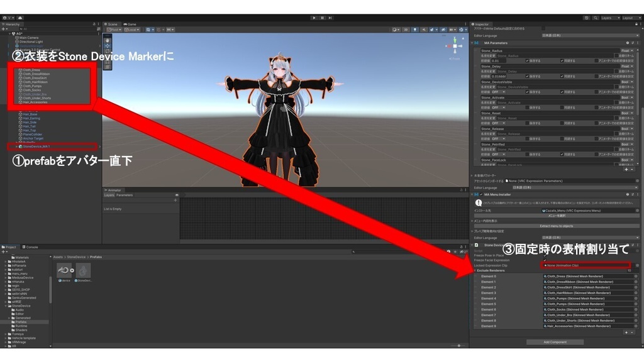Select Cloth_Dress object in Hierarchy
The image size is (644, 362).
pos(31,70)
